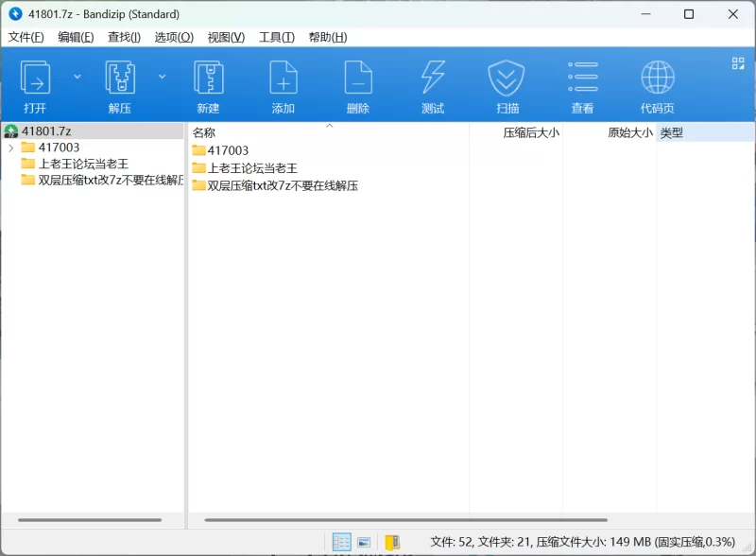756x556 pixels.
Task: Open the dropdown arrow next to 打开
Action: tap(77, 77)
